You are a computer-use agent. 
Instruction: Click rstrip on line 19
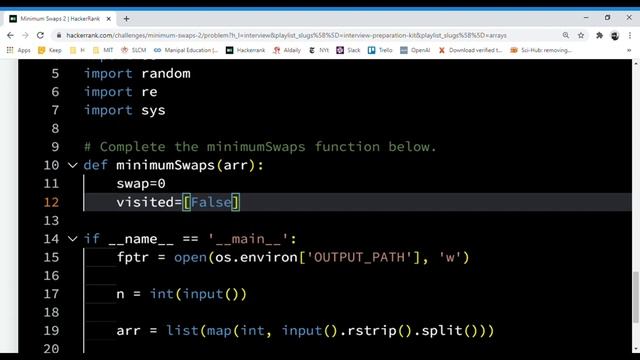tap(372, 331)
